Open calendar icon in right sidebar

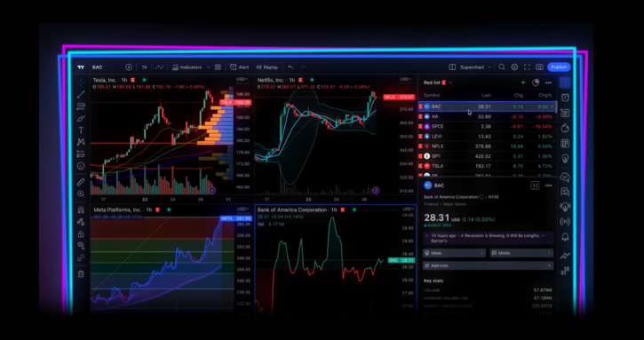tap(565, 143)
